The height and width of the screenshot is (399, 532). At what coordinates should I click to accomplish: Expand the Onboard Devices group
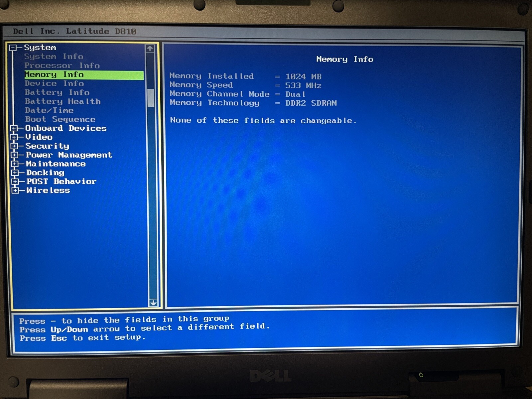point(14,128)
